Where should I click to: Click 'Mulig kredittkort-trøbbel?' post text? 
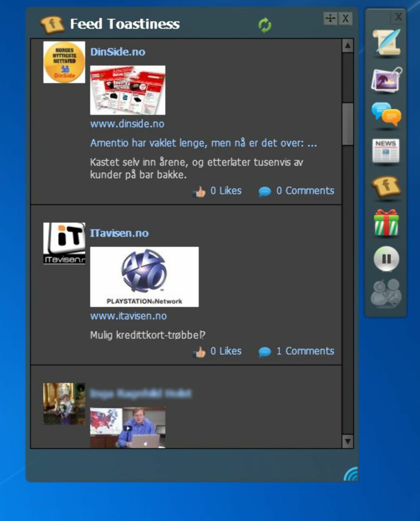coord(148,335)
